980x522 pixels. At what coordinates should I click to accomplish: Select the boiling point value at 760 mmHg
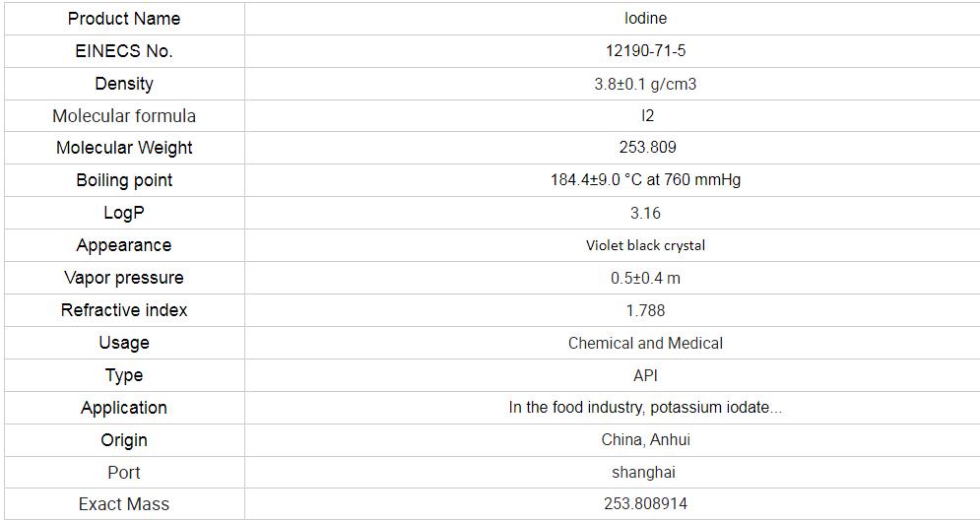(x=645, y=180)
